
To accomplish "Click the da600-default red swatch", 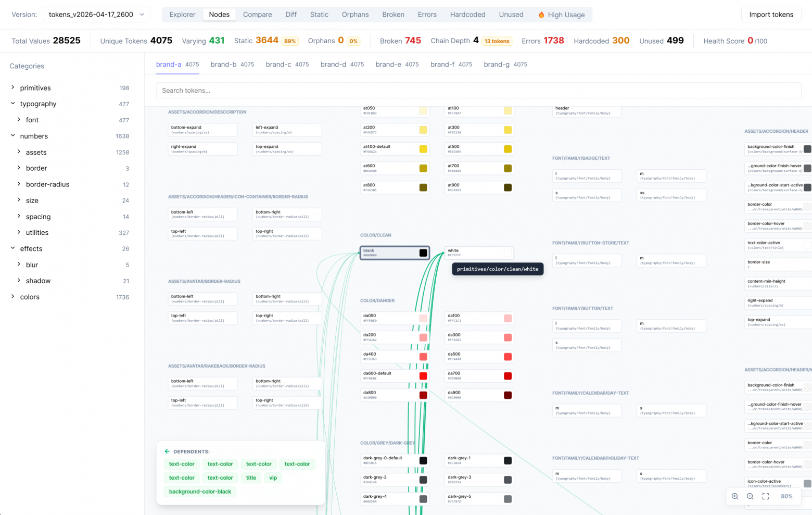I will click(x=423, y=375).
